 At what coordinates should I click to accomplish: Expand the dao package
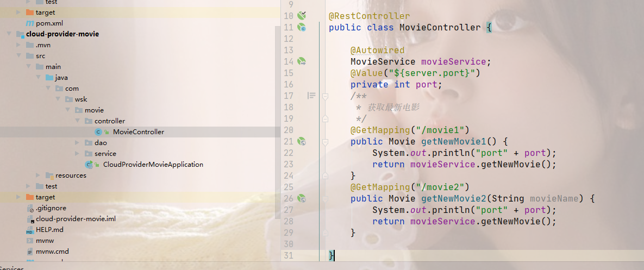click(77, 143)
